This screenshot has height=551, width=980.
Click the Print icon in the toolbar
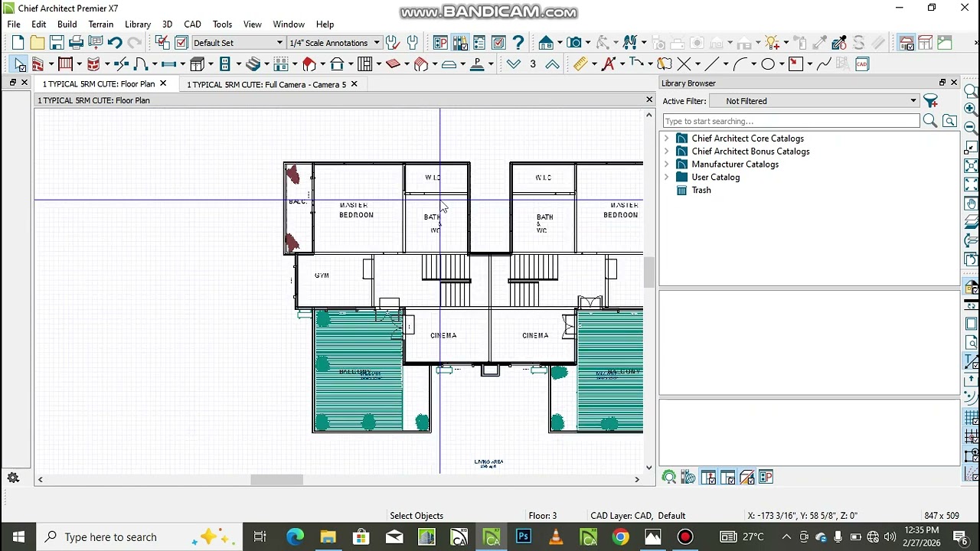[76, 43]
